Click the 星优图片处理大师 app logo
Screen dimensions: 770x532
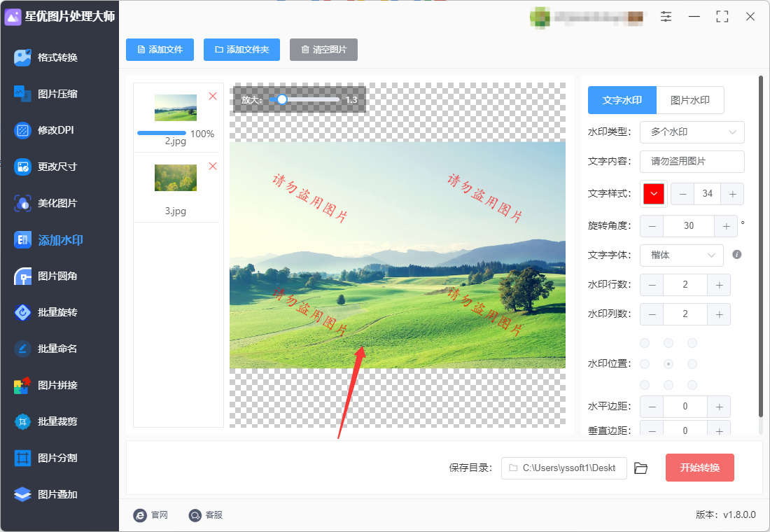[x=13, y=17]
